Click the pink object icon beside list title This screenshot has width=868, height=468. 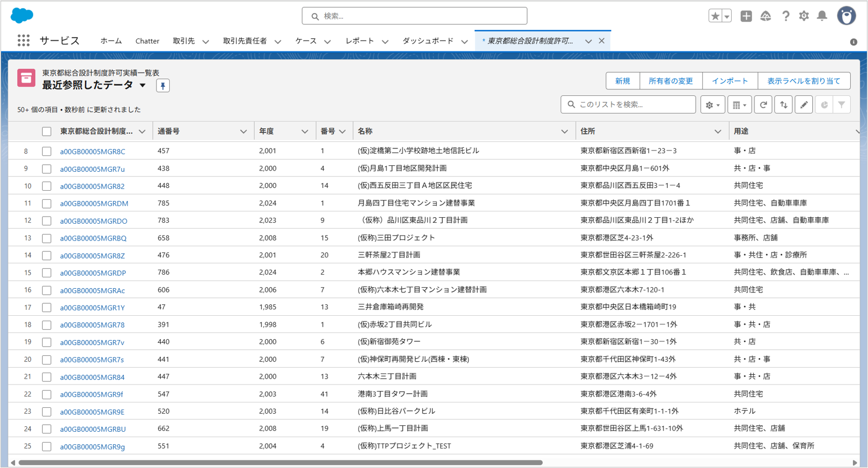click(x=26, y=78)
